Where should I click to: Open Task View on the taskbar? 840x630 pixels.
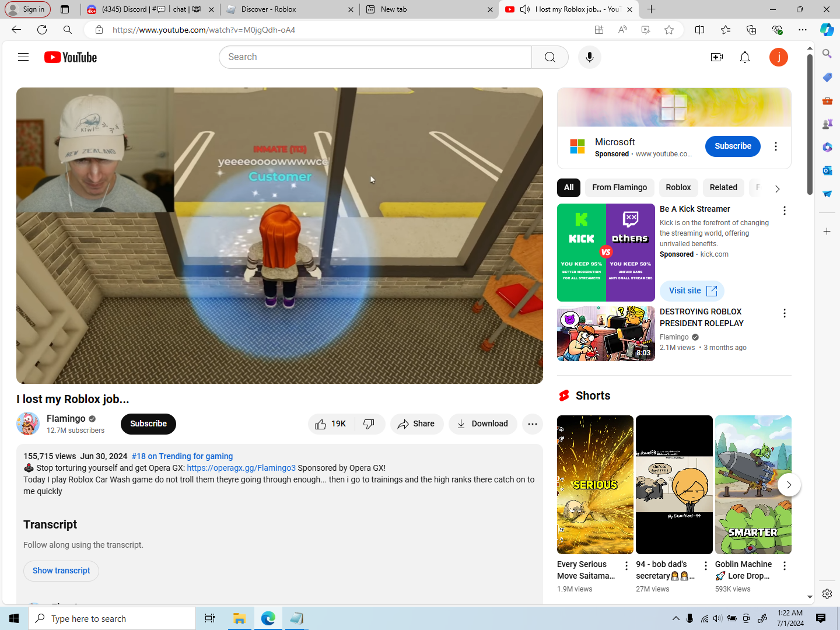(210, 618)
